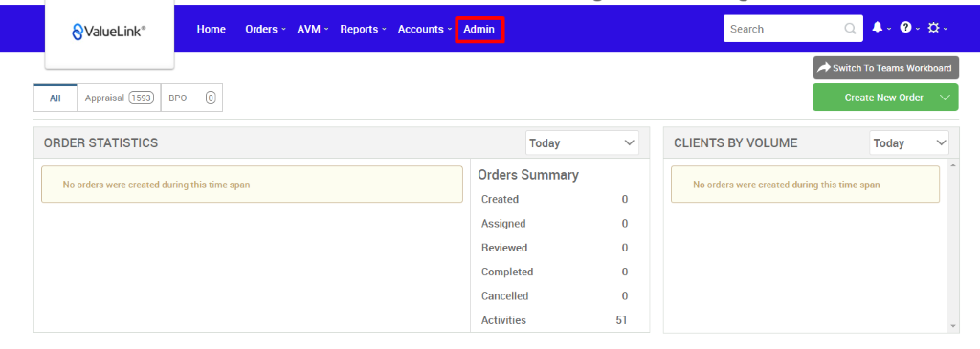Viewport: 980px width, 349px height.
Task: Open the help question mark icon
Action: pos(905,28)
